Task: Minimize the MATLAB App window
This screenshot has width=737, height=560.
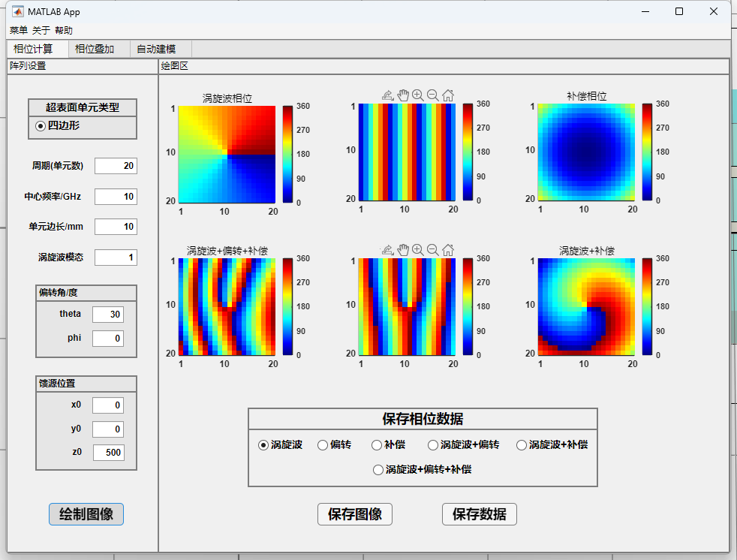Action: tap(645, 11)
